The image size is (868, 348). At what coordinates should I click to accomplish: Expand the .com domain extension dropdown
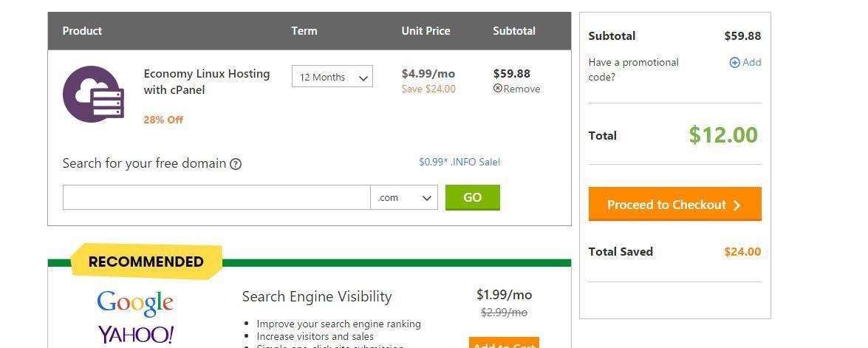click(404, 197)
